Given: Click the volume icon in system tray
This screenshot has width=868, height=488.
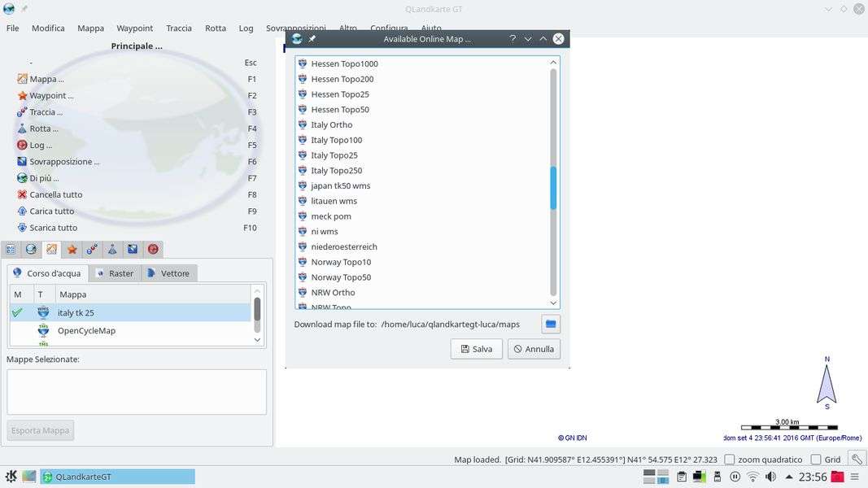Looking at the screenshot, I should (x=770, y=477).
